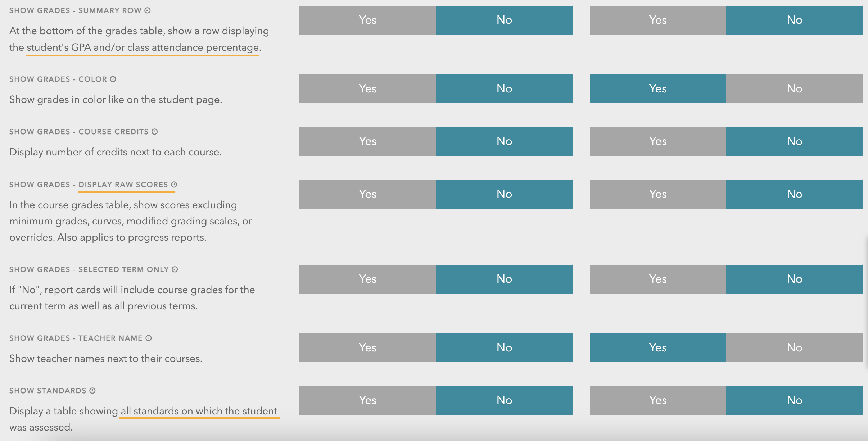
Task: Click clock icon beside Selected Term Only
Action: click(x=175, y=269)
